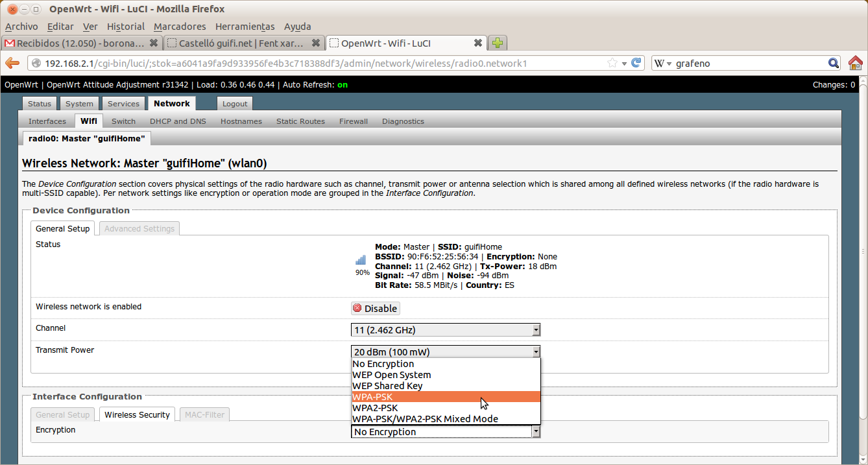Click the Firefox back arrow button
Screen dimensions: 868x465
12,63
